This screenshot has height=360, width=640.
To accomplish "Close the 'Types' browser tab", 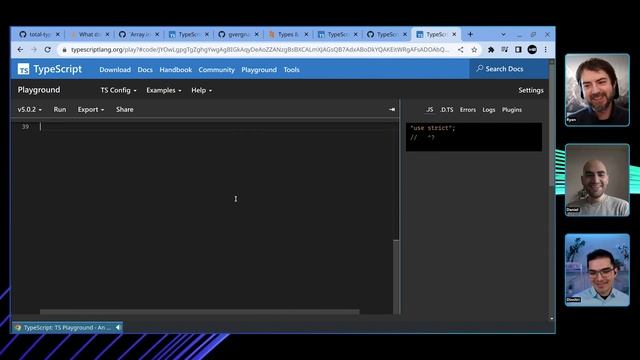I will pyautogui.click(x=306, y=35).
